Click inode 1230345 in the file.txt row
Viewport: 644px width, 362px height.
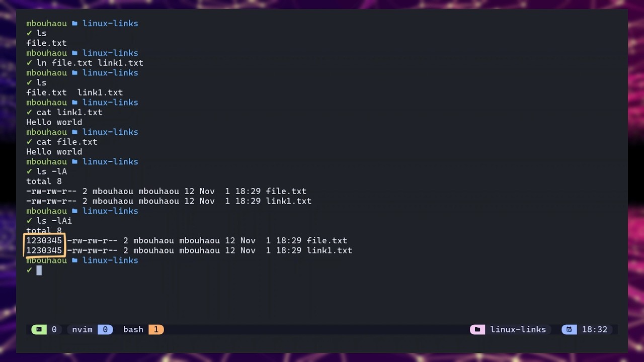[44, 241]
